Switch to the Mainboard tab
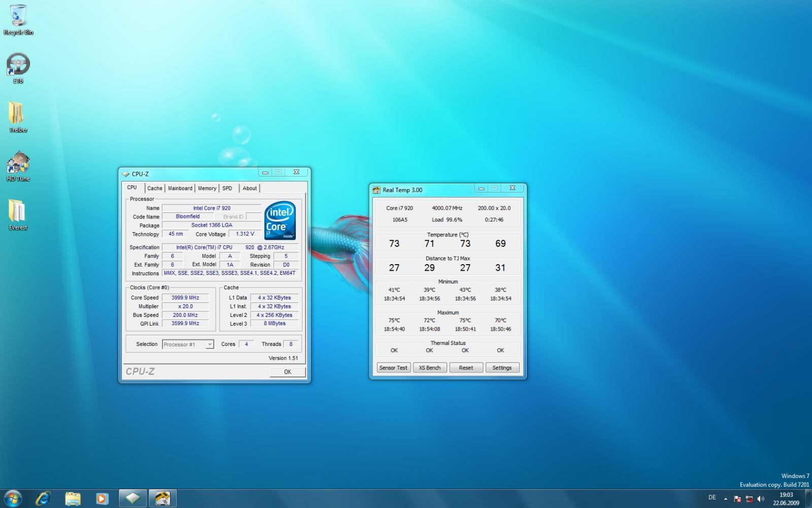 click(180, 188)
